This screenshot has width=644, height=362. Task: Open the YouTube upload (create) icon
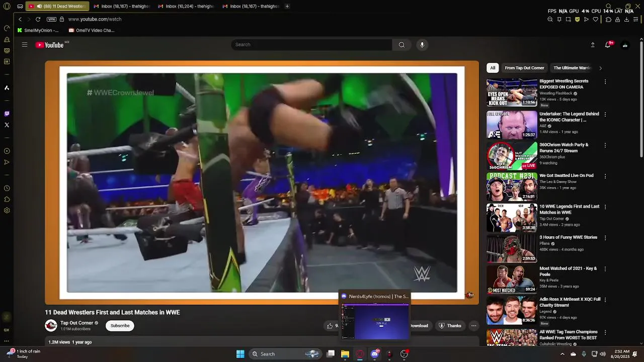pyautogui.click(x=593, y=45)
